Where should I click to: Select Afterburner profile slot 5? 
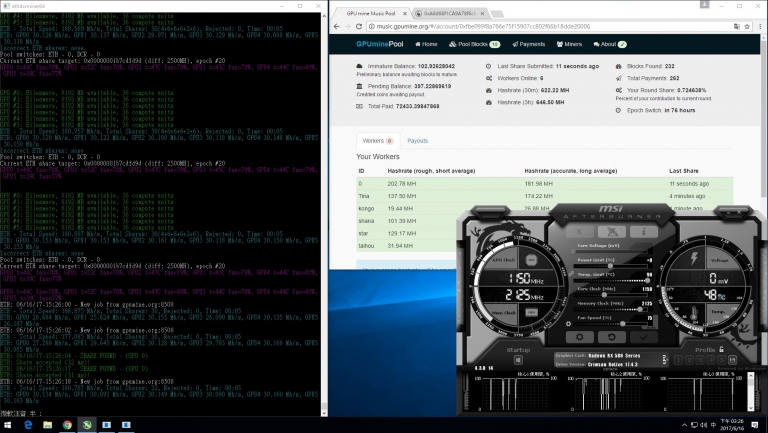(721, 360)
